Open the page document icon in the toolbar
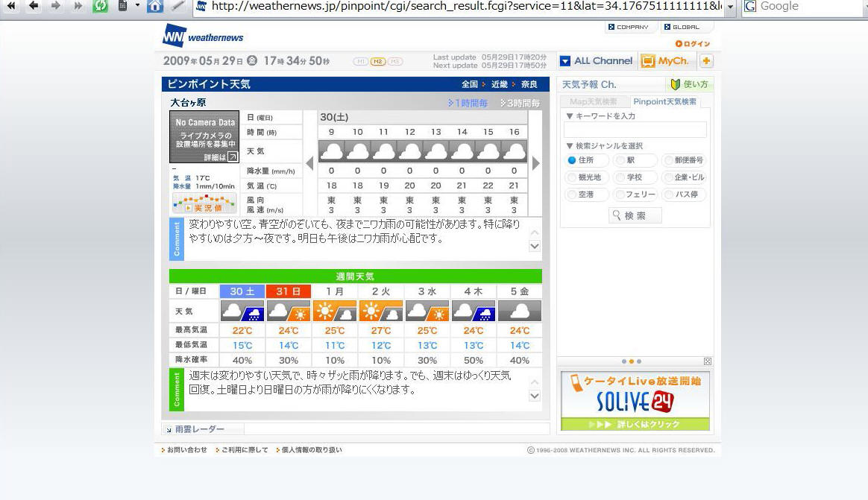The height and width of the screenshot is (500, 868). [123, 6]
